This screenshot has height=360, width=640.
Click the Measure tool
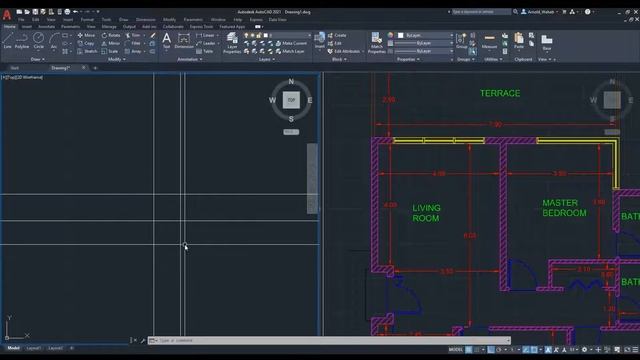click(489, 41)
